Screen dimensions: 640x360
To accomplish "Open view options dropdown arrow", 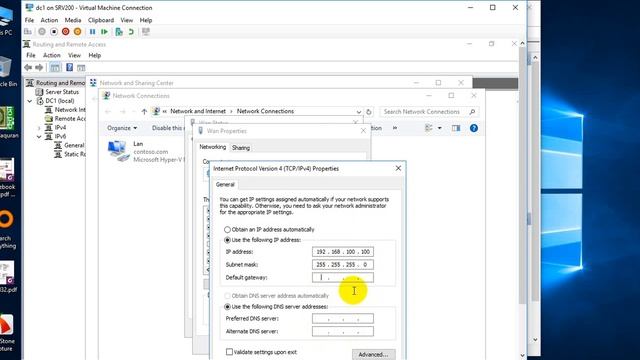I will pyautogui.click(x=440, y=128).
